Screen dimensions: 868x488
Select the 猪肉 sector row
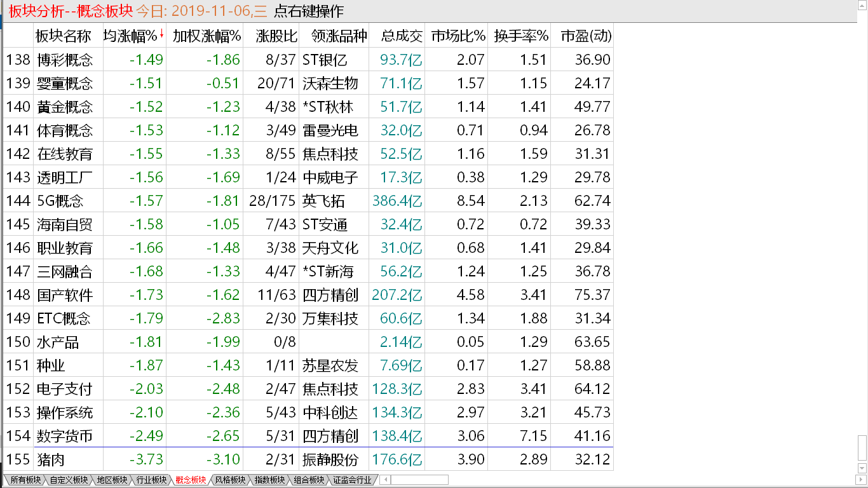308,459
